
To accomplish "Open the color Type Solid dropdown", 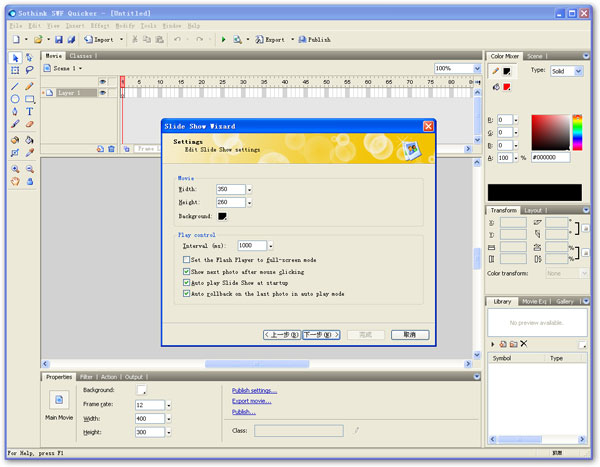I will pyautogui.click(x=579, y=71).
